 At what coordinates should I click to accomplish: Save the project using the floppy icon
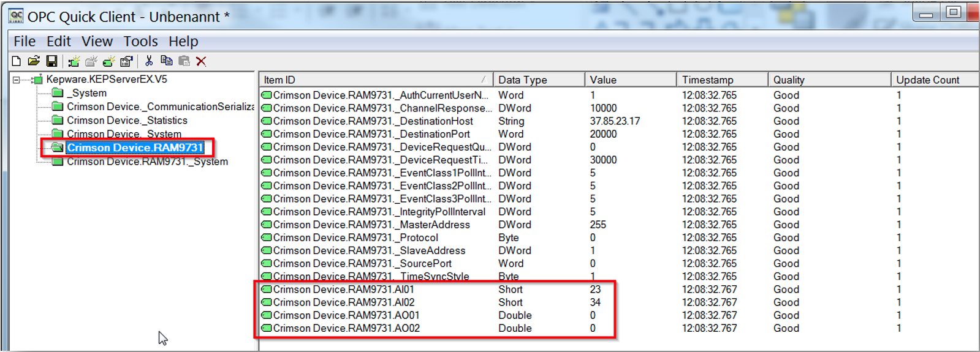[x=51, y=61]
